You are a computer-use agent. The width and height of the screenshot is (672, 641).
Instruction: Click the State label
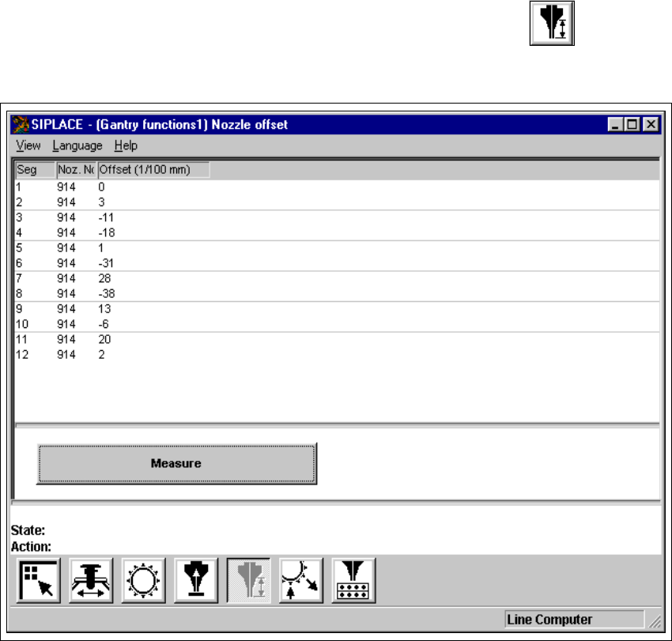point(28,530)
